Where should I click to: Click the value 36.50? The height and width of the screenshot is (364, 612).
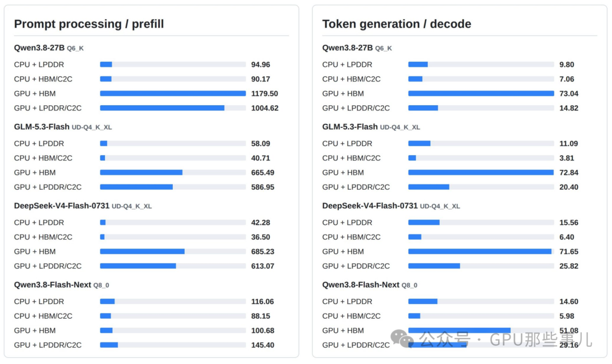point(261,237)
